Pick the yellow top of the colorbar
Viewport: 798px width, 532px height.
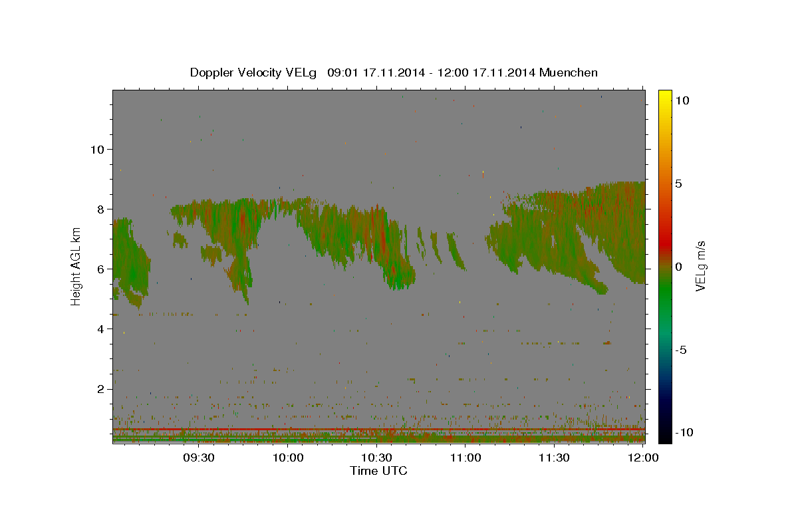tap(665, 94)
